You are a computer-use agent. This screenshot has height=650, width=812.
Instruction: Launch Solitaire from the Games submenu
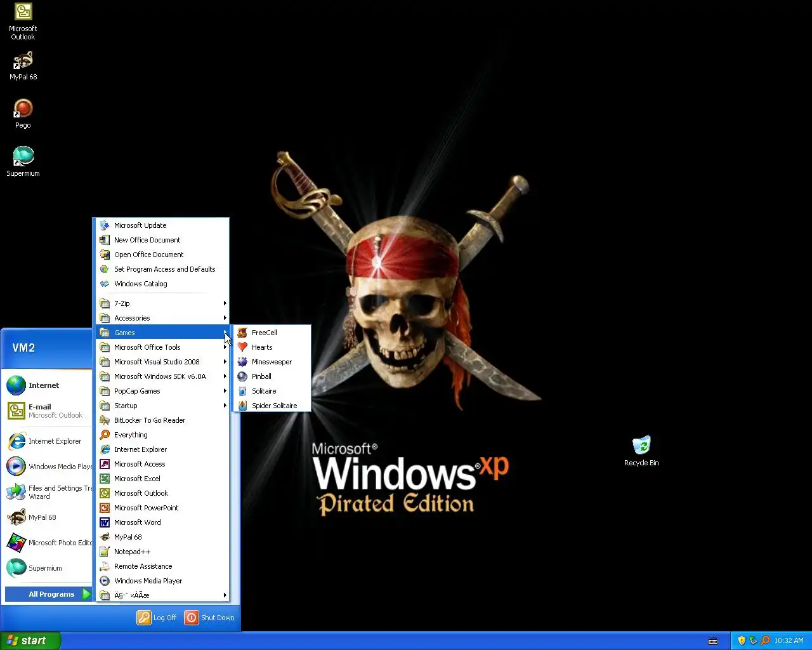[x=272, y=391]
